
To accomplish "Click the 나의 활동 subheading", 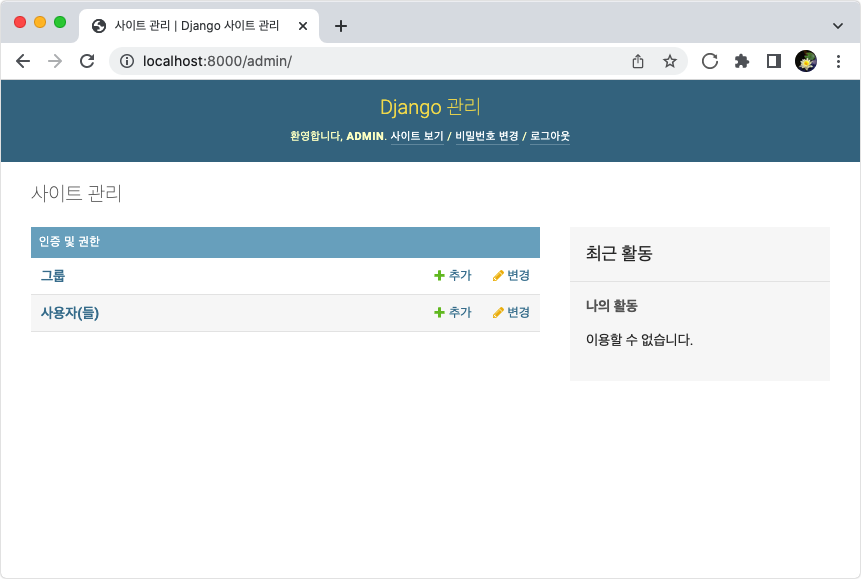I will click(612, 306).
